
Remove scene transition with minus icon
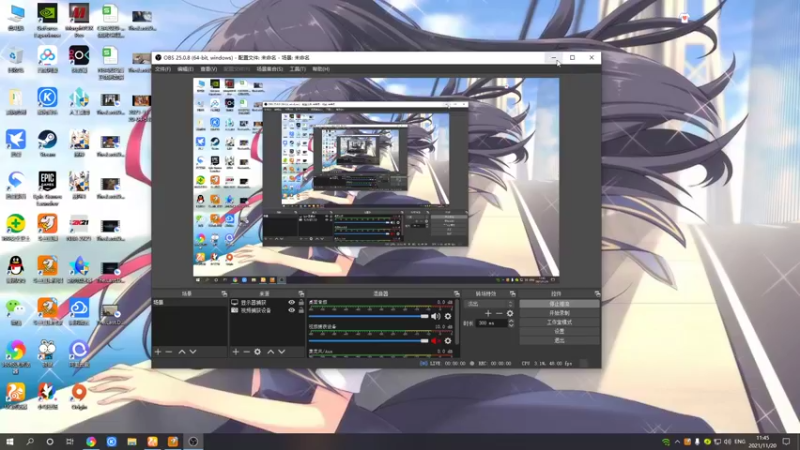click(499, 313)
